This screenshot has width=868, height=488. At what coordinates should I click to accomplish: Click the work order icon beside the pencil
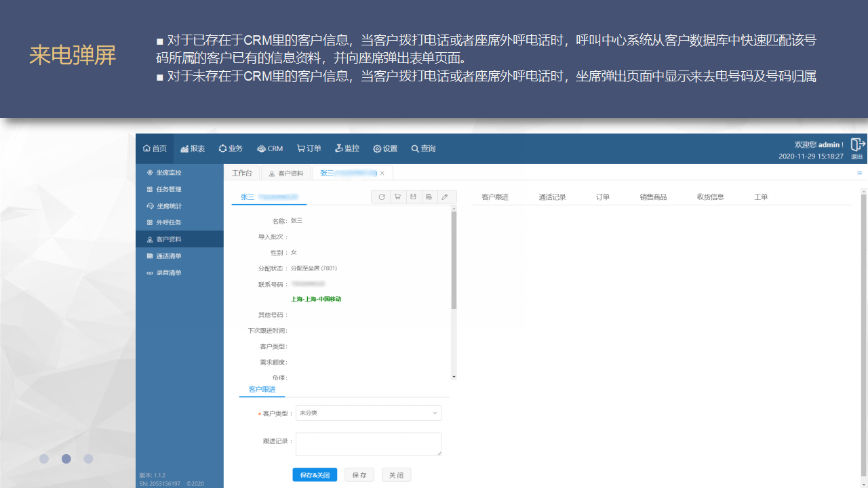click(429, 197)
